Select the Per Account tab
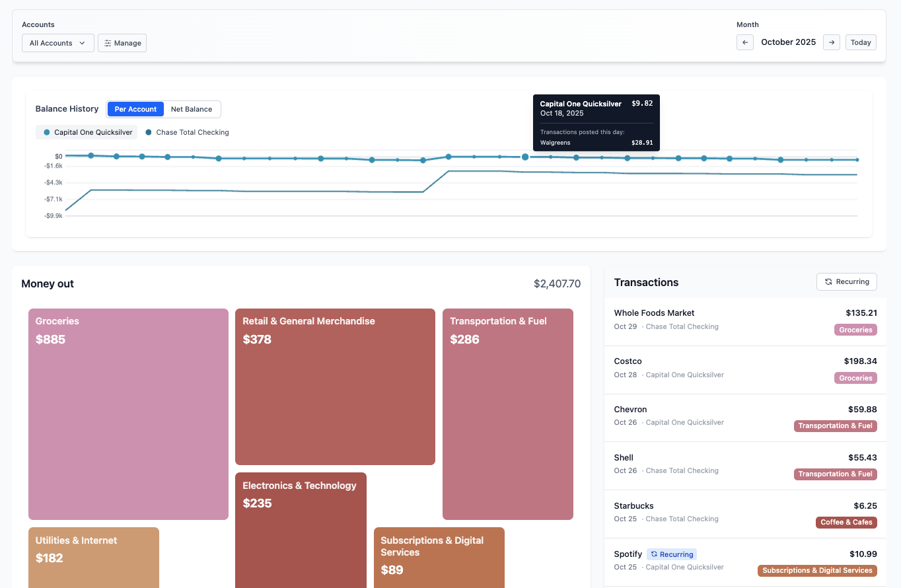Viewport: 901px width, 588px height. (135, 109)
